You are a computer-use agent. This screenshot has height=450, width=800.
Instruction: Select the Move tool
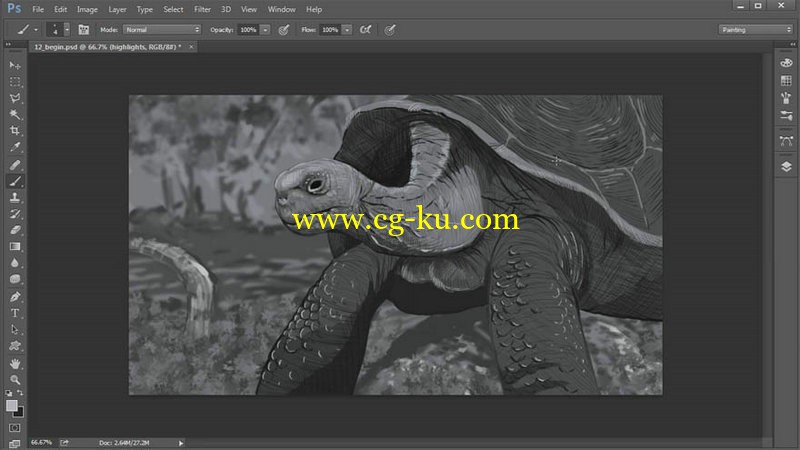15,65
